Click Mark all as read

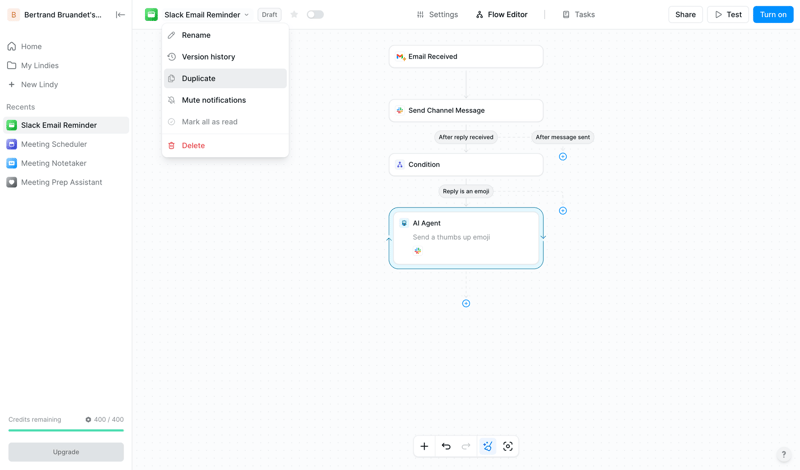[x=225, y=122]
